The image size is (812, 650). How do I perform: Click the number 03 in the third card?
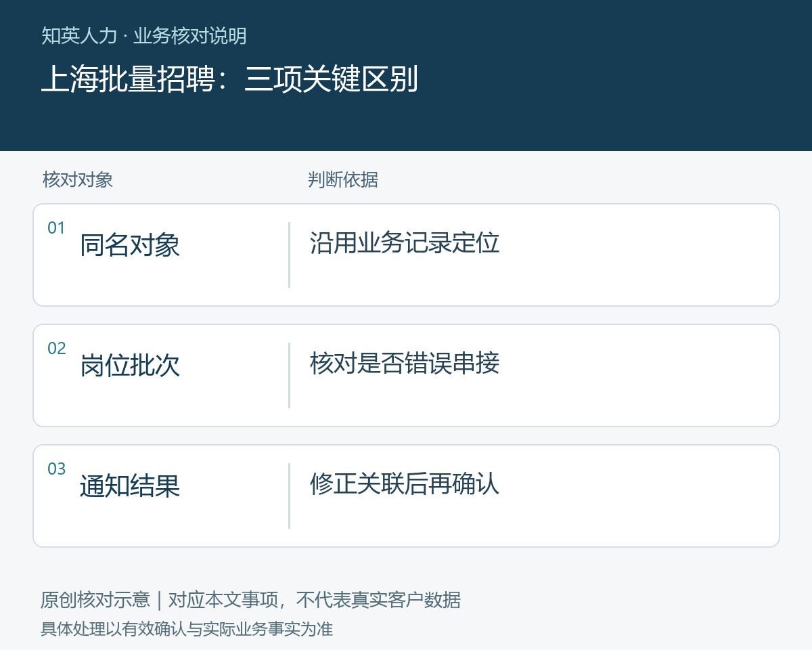[56, 469]
